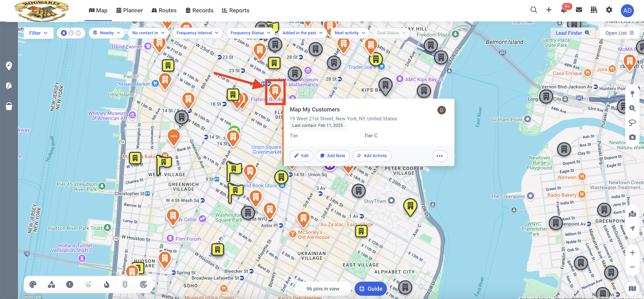
Task: Open the AD user avatar menu
Action: [x=627, y=11]
